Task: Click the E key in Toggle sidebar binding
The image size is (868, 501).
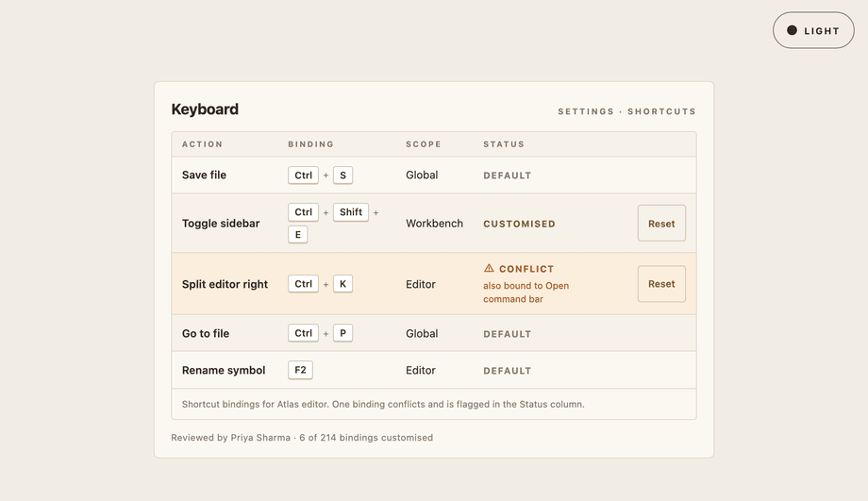Action: tap(298, 234)
